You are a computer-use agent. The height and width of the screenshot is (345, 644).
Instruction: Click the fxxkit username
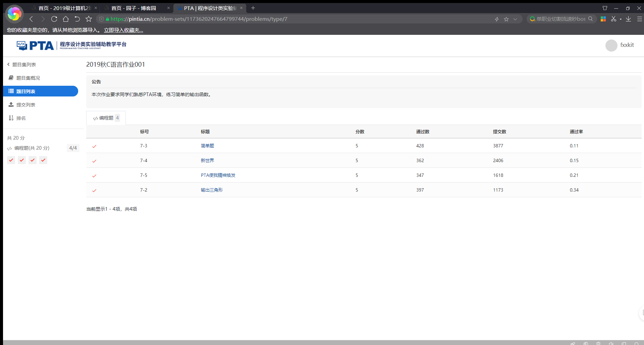click(627, 45)
